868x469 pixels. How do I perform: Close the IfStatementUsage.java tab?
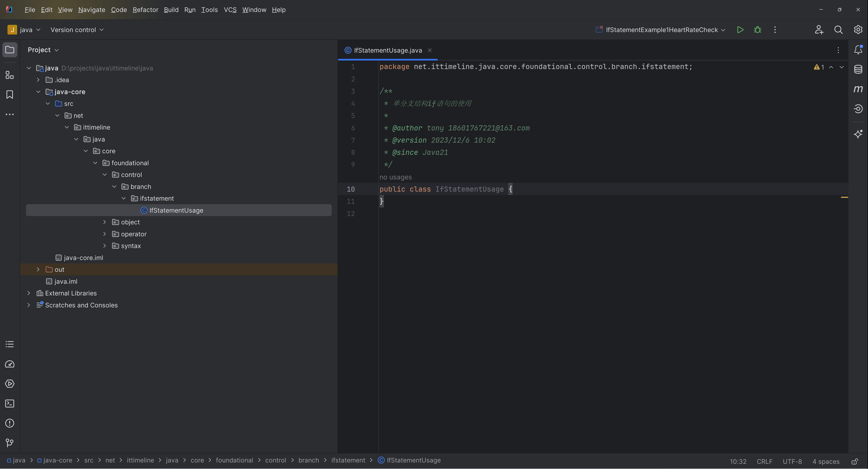click(x=430, y=50)
